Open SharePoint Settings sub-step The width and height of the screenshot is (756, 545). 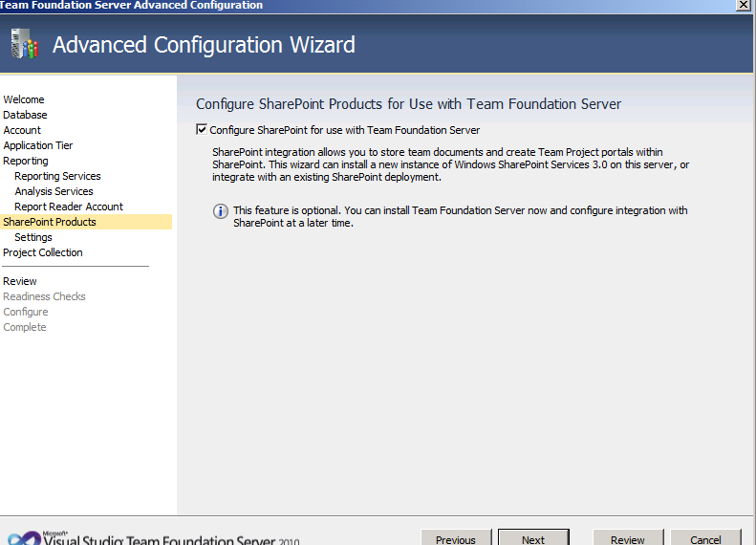tap(33, 237)
